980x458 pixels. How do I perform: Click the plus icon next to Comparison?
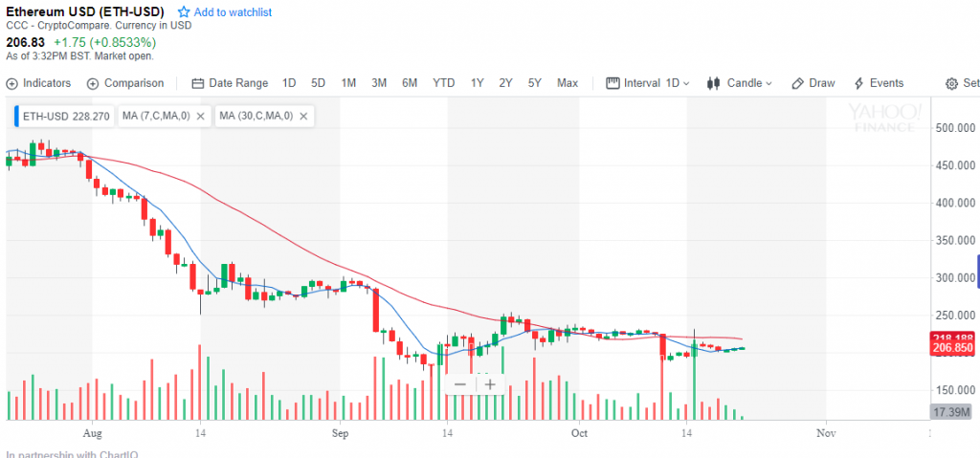[x=93, y=84]
